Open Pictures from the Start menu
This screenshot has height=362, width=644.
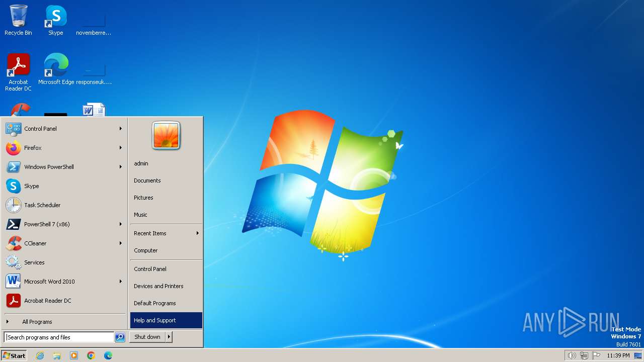(166, 198)
